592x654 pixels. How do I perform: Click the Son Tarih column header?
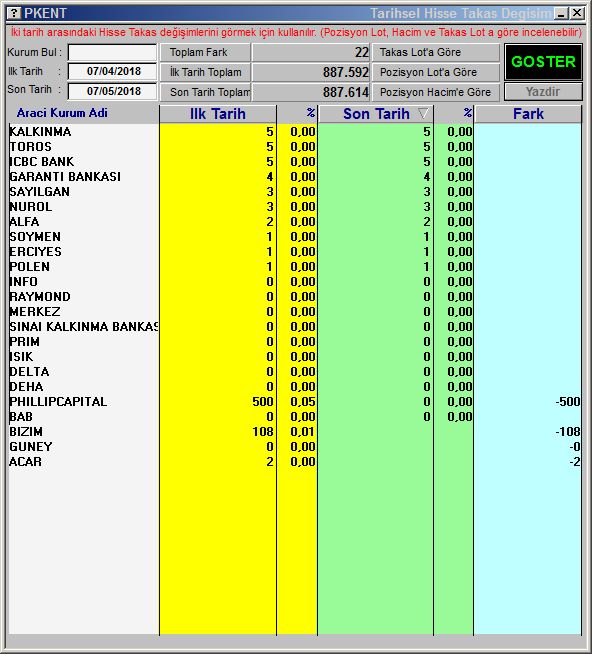click(375, 114)
